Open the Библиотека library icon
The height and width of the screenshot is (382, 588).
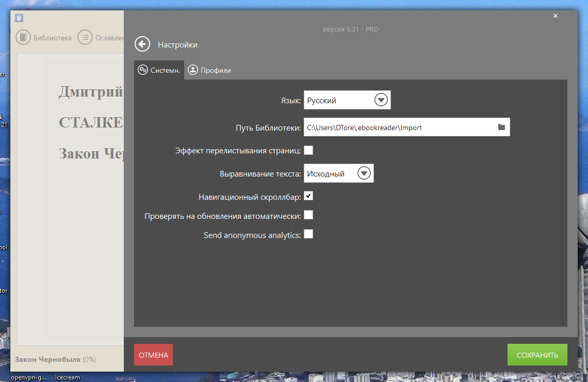pyautogui.click(x=23, y=38)
